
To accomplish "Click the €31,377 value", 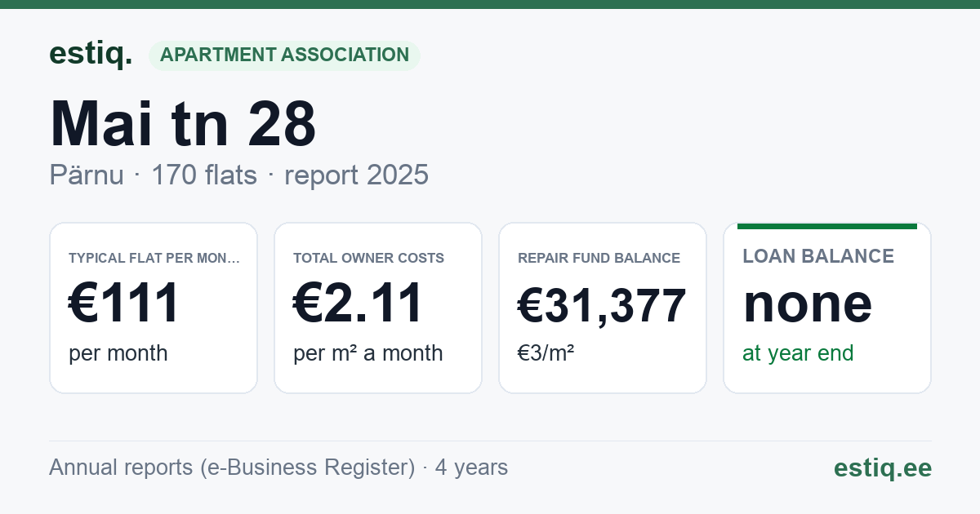I will coord(602,306).
